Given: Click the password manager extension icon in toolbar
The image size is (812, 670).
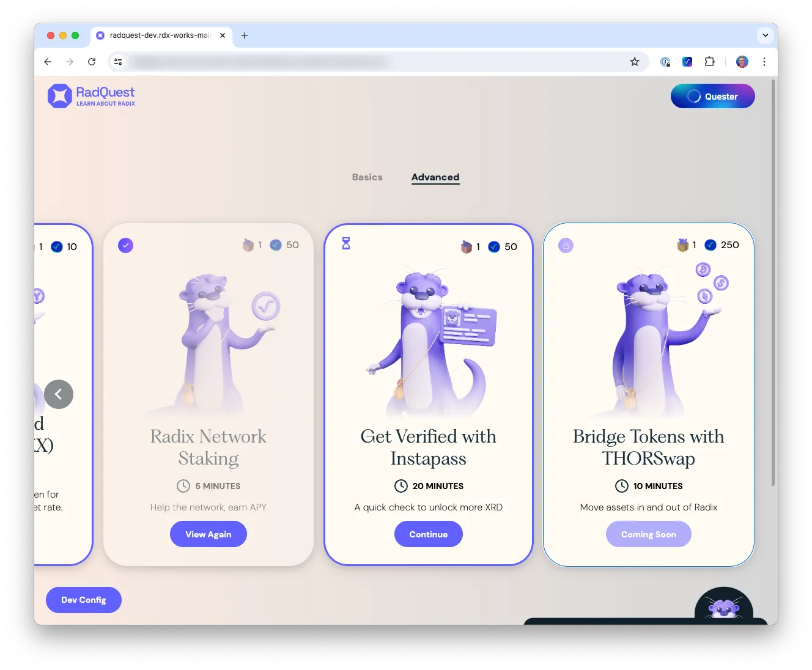Looking at the screenshot, I should [x=665, y=62].
